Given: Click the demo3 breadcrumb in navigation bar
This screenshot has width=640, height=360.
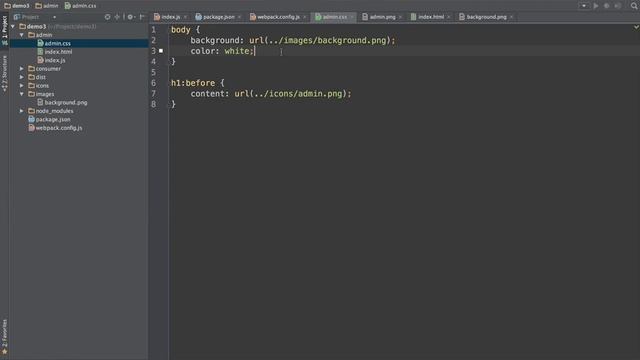Looking at the screenshot, I should click(x=17, y=6).
